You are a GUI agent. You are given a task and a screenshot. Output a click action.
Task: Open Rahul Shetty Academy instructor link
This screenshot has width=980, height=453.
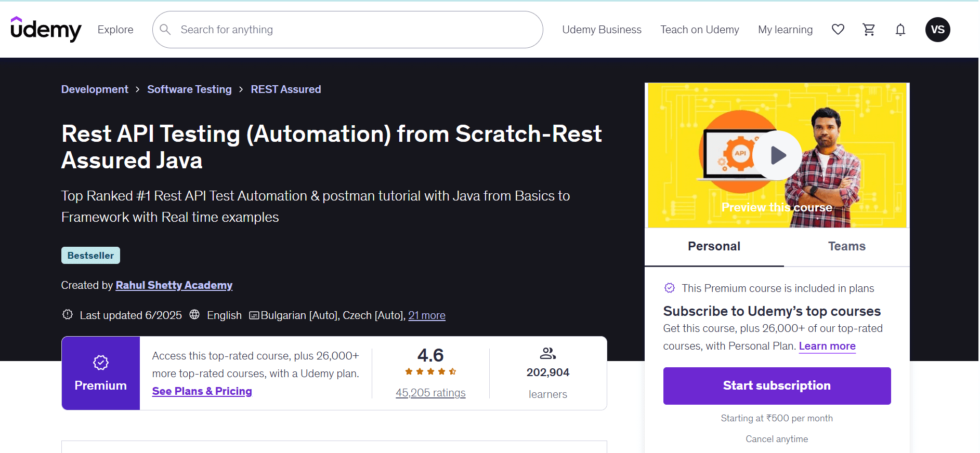[174, 285]
